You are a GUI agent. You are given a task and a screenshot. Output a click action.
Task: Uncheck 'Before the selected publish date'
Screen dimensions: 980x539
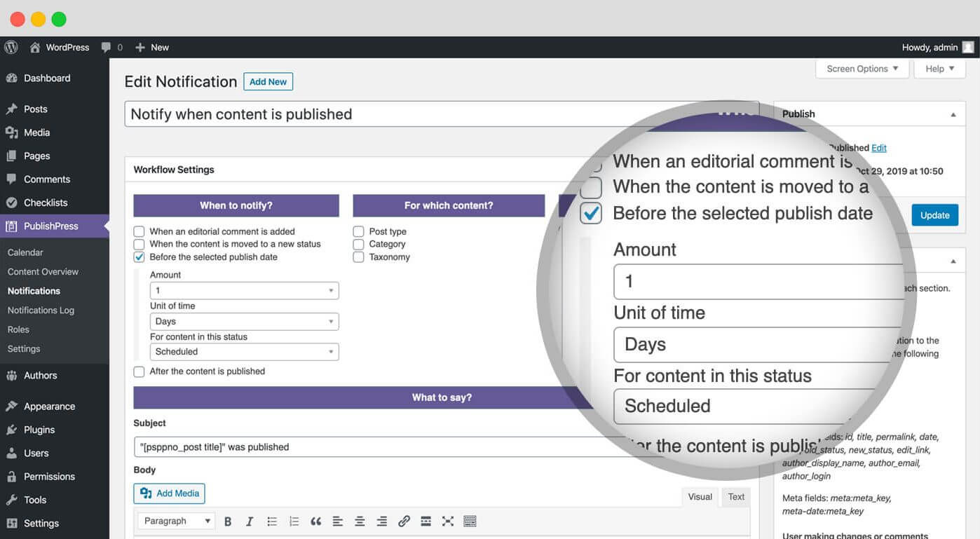tap(139, 257)
